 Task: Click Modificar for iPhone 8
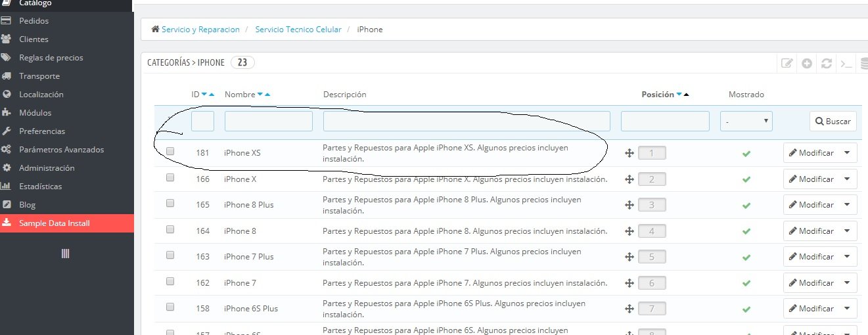click(811, 231)
